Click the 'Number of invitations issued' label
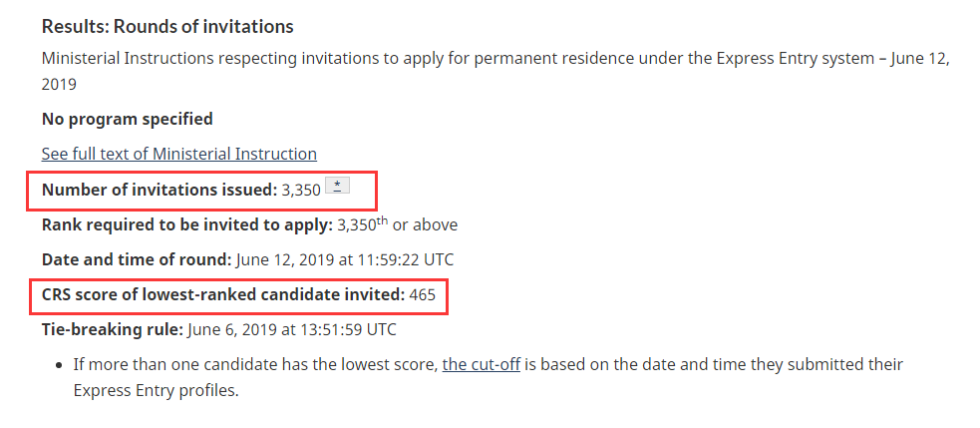The height and width of the screenshot is (428, 980). (x=160, y=189)
